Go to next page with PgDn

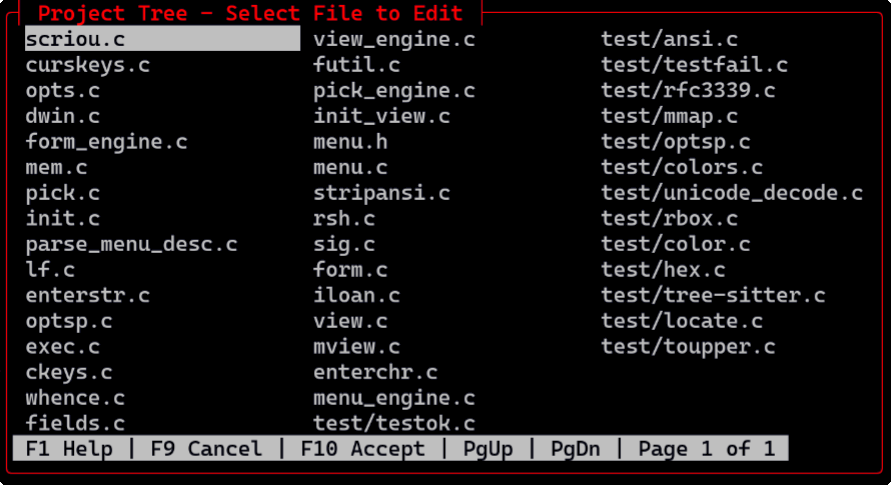click(575, 449)
